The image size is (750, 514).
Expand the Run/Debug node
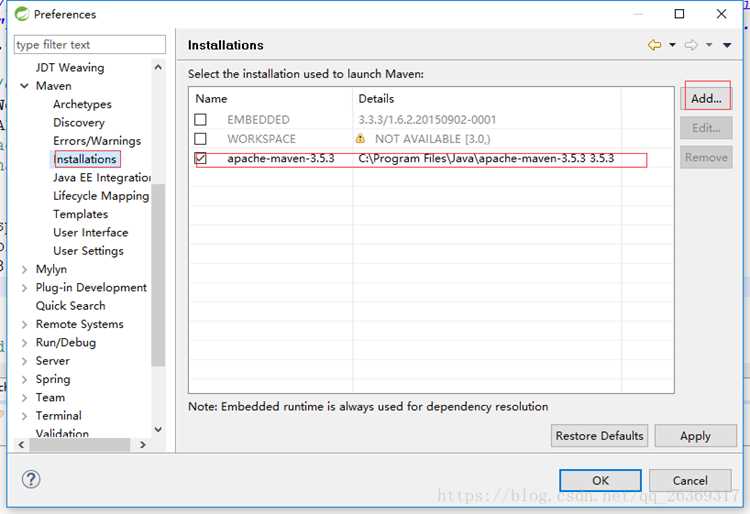coord(24,342)
